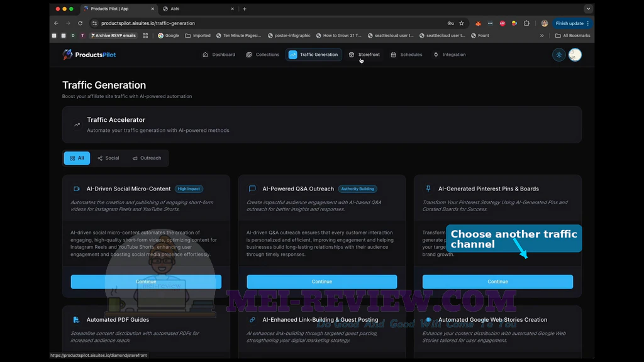Open the Dashboard page
Image resolution: width=644 pixels, height=362 pixels.
(219, 55)
